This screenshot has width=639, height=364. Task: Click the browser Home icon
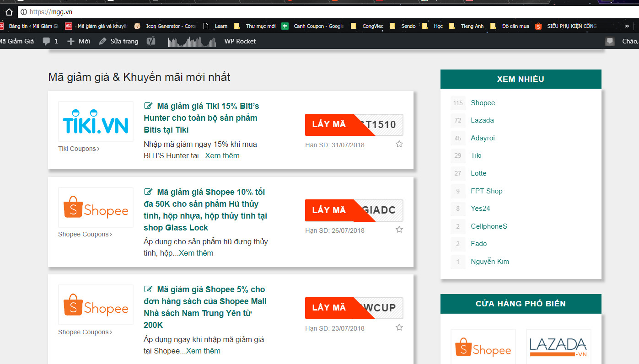coord(9,12)
